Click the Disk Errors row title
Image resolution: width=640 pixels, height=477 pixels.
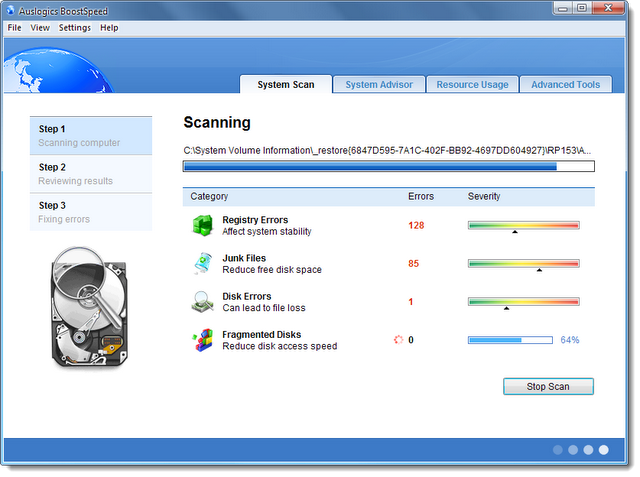(247, 296)
